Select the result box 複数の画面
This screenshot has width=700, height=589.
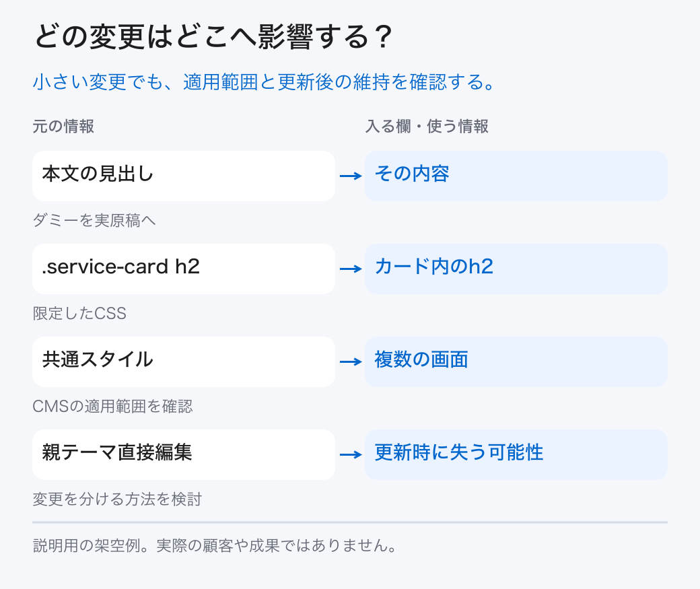coord(516,361)
